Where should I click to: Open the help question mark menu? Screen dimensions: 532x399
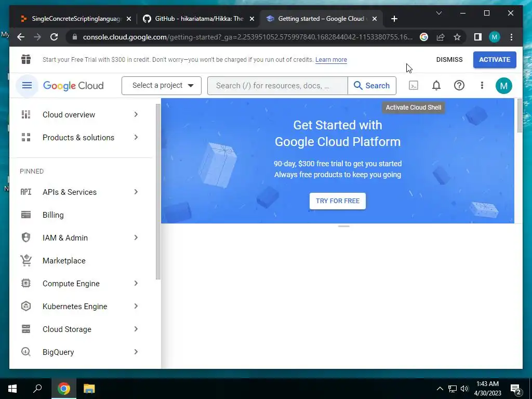click(x=459, y=86)
